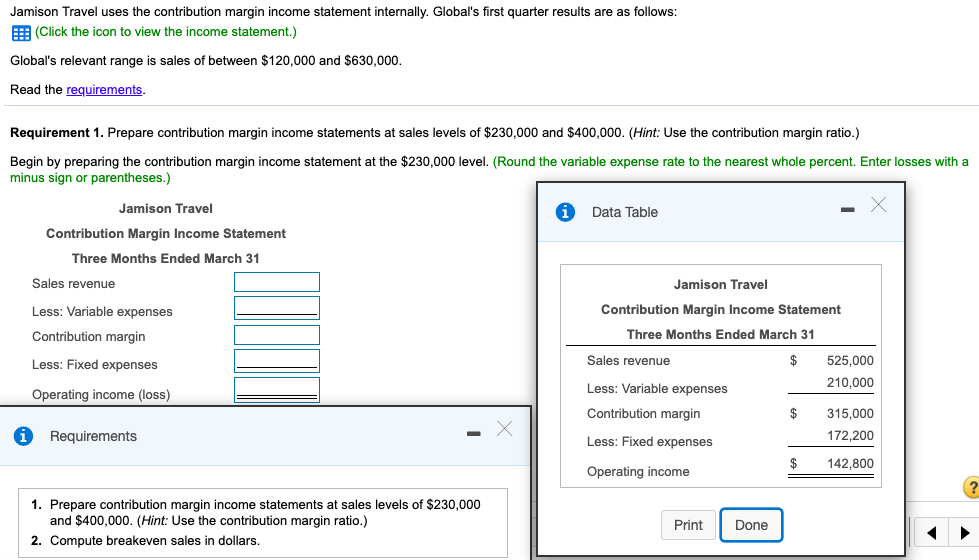Click the 210,000 variable expenses value
This screenshot has width=979, height=560.
(850, 383)
